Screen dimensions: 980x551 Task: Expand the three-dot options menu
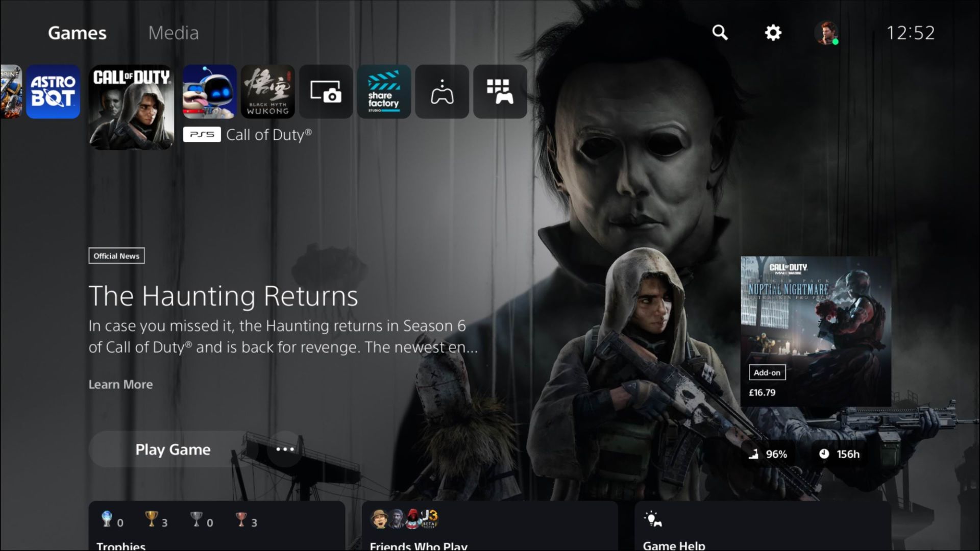tap(285, 449)
